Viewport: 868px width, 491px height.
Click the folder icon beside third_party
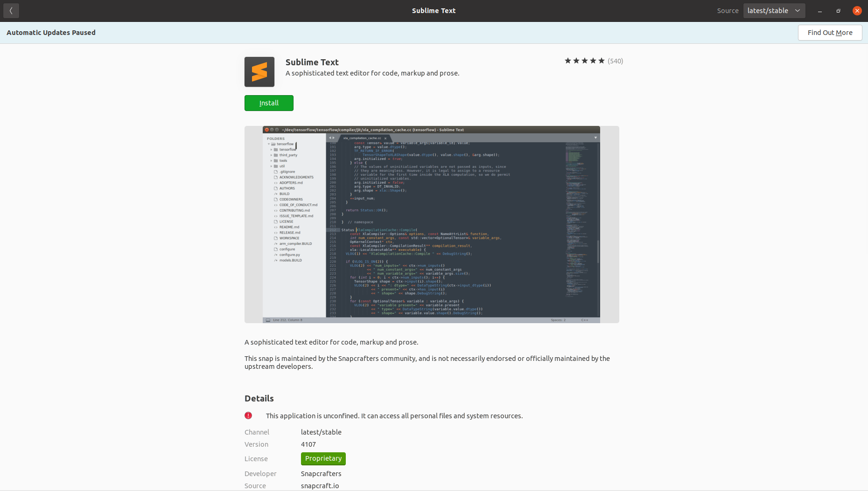(275, 155)
